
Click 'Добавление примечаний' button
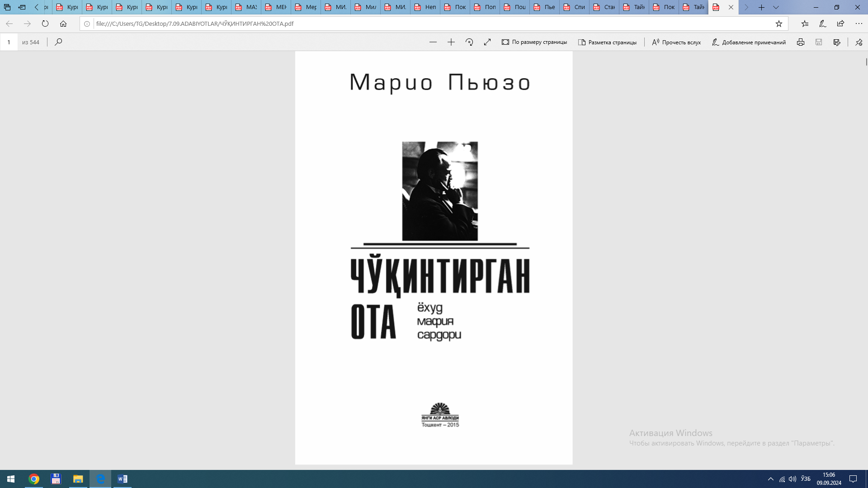(749, 42)
